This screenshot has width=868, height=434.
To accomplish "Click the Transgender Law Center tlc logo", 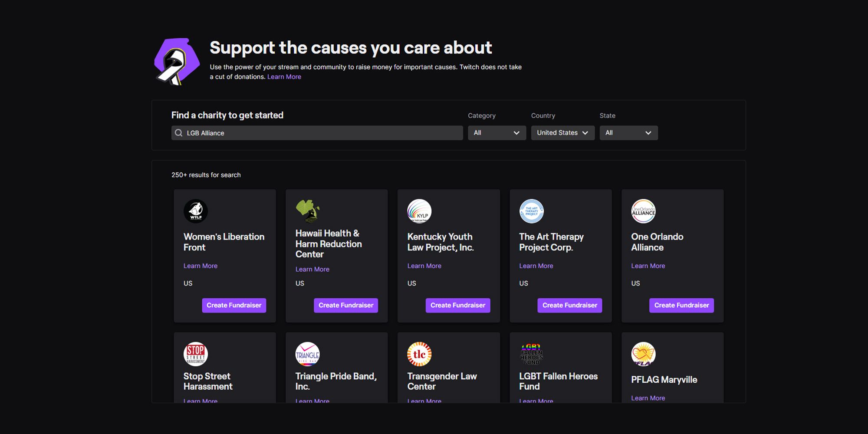I will [419, 354].
